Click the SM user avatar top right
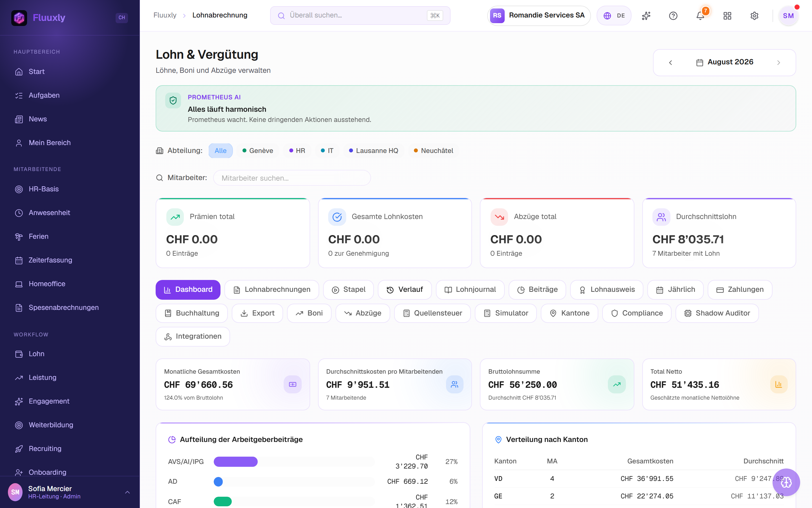Image resolution: width=812 pixels, height=508 pixels. coord(788,16)
